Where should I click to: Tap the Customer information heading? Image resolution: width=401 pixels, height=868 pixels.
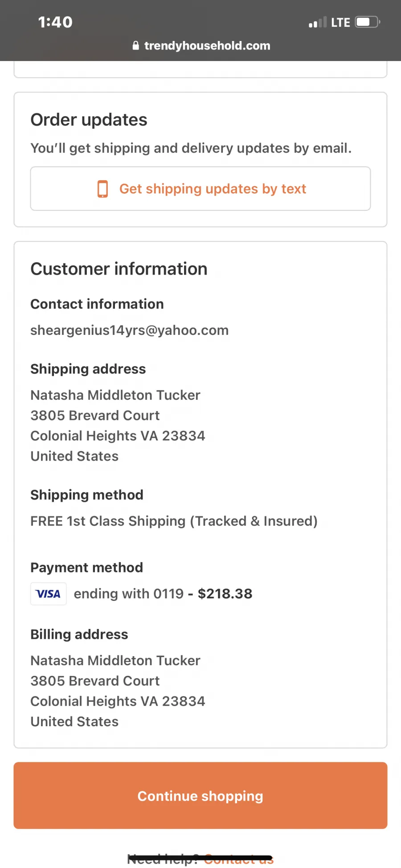(x=119, y=269)
